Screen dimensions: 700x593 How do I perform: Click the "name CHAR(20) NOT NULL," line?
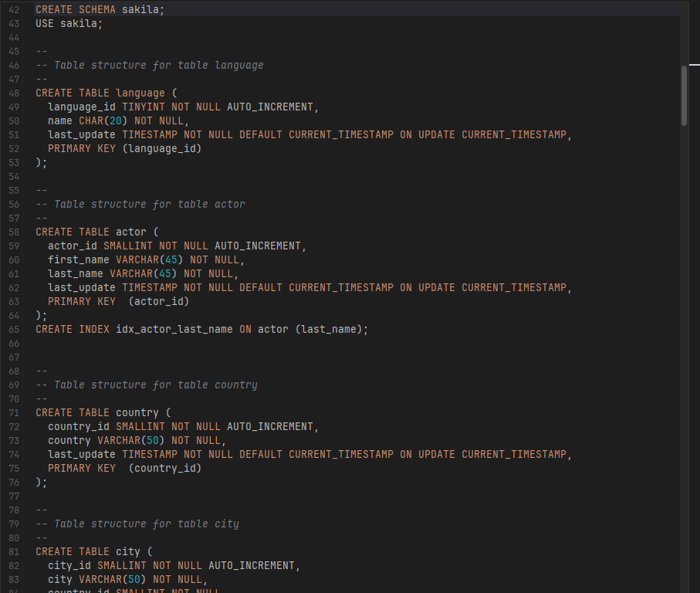click(x=118, y=120)
